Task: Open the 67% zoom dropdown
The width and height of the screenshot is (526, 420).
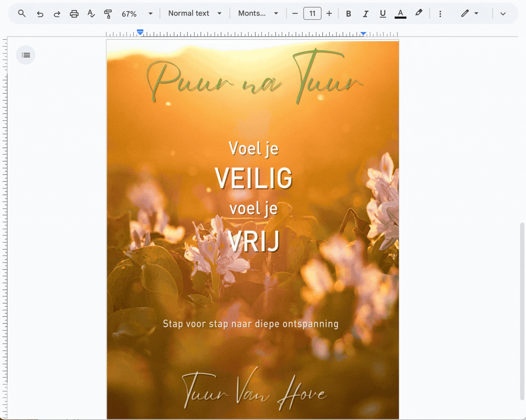Action: pos(137,14)
